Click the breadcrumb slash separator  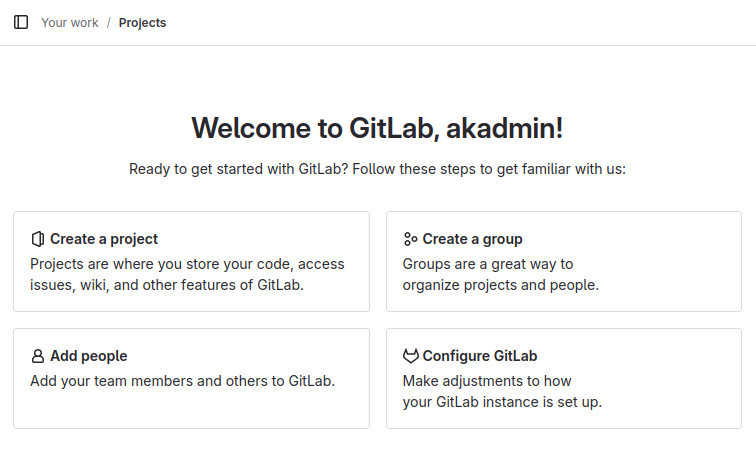[x=109, y=22]
